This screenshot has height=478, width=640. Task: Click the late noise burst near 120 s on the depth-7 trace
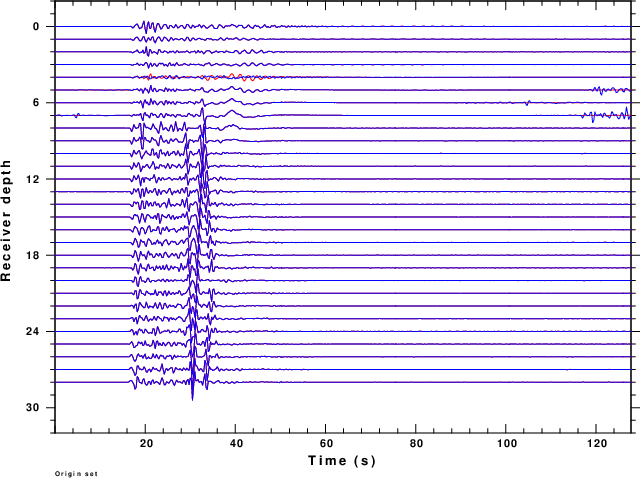coord(606,115)
